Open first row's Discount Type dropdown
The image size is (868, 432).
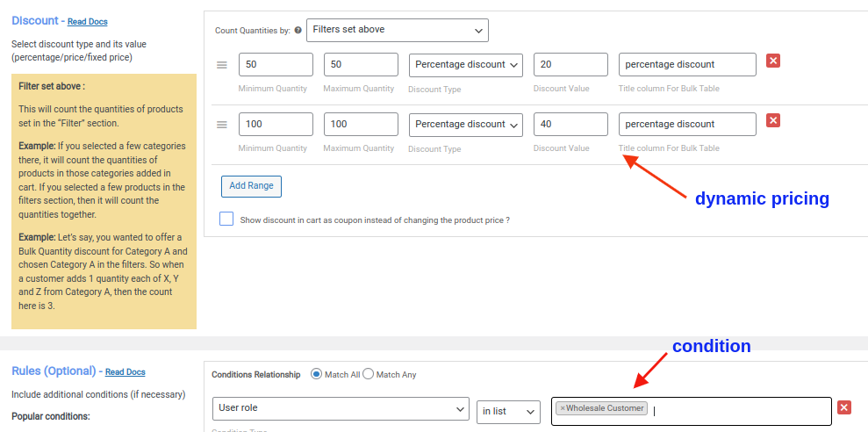(466, 64)
